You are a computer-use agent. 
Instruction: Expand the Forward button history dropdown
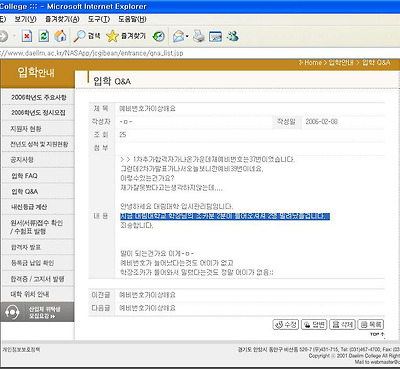coord(14,36)
